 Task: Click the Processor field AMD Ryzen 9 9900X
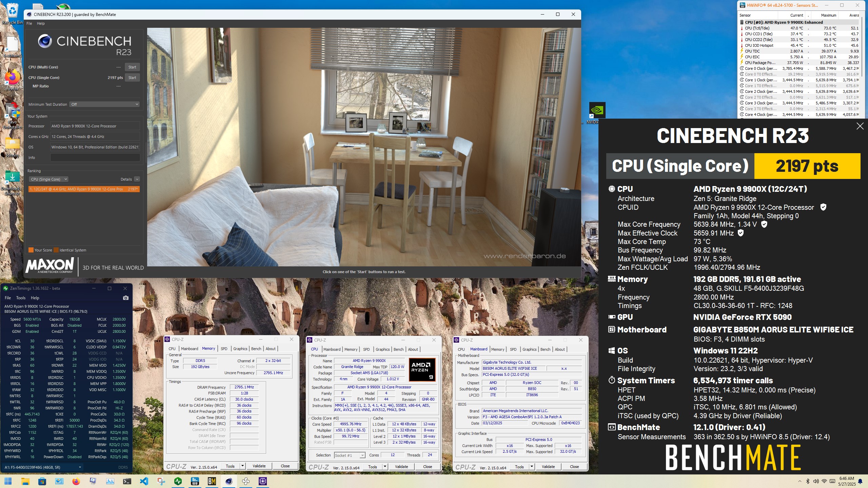95,126
